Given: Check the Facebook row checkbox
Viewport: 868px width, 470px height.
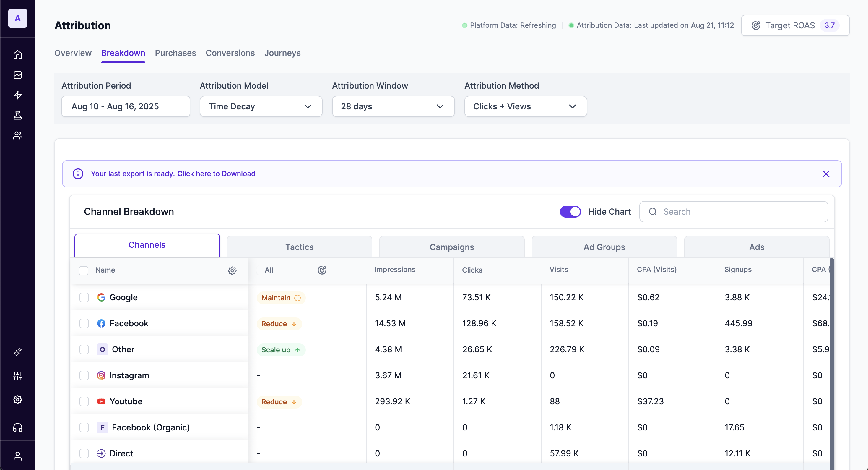Looking at the screenshot, I should click(84, 323).
